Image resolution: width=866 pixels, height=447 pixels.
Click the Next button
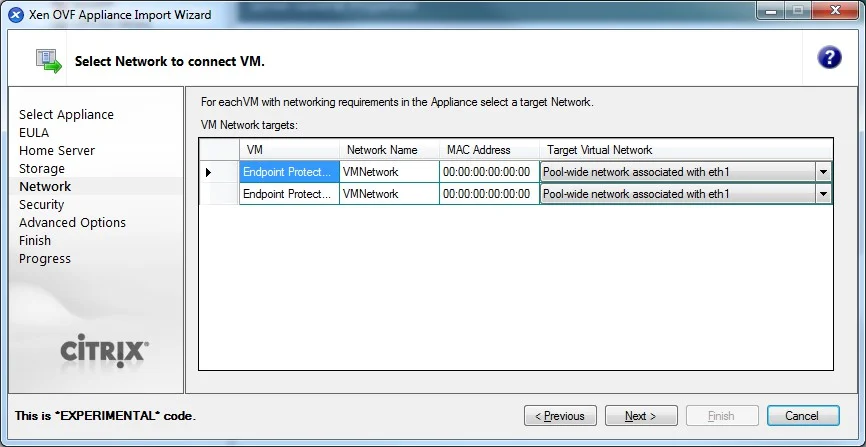coord(641,416)
